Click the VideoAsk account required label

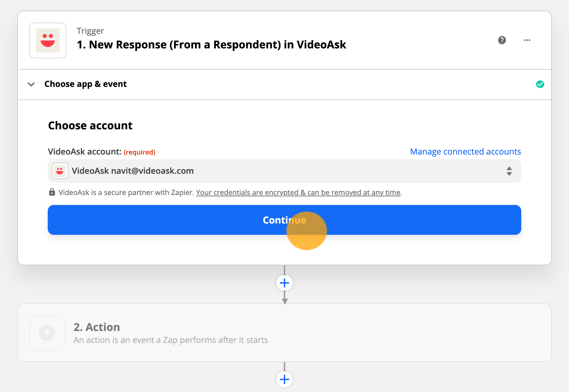pyautogui.click(x=101, y=152)
